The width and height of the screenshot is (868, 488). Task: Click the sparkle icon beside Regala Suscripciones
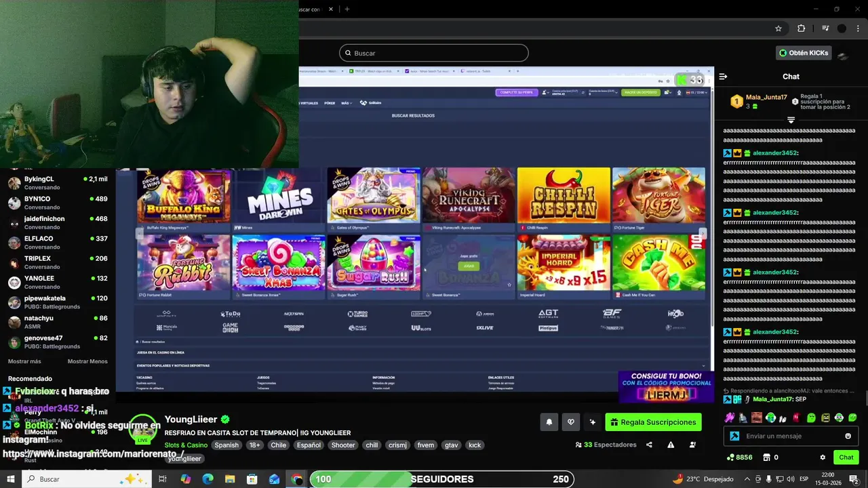pos(593,422)
